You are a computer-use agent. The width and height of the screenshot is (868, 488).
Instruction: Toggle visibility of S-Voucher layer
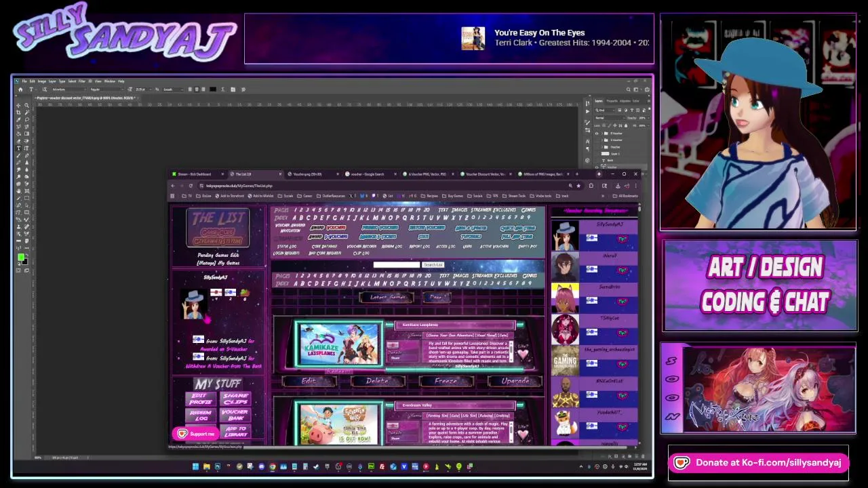(x=597, y=140)
